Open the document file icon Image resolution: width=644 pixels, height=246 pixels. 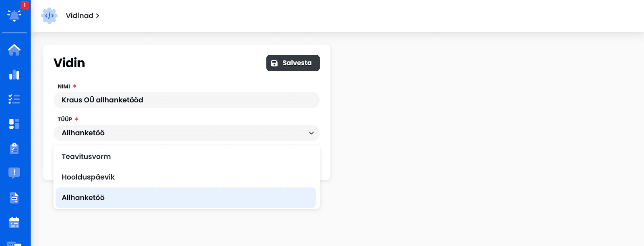(14, 198)
